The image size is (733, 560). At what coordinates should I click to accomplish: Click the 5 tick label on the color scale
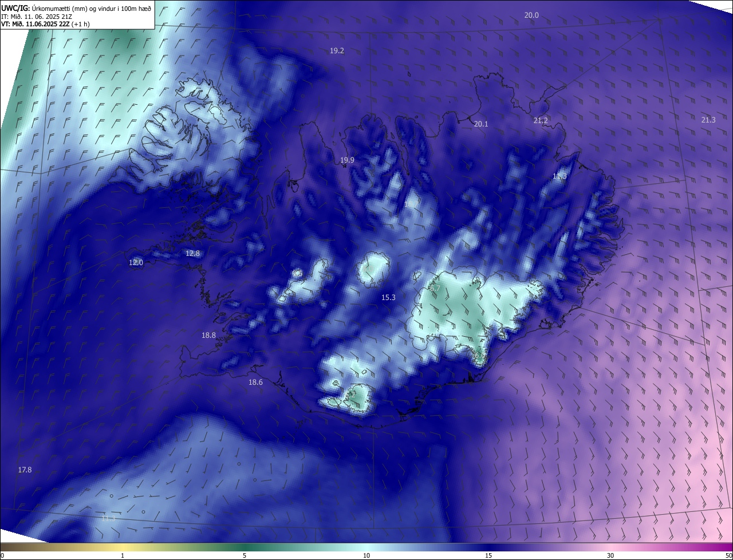pos(245,555)
